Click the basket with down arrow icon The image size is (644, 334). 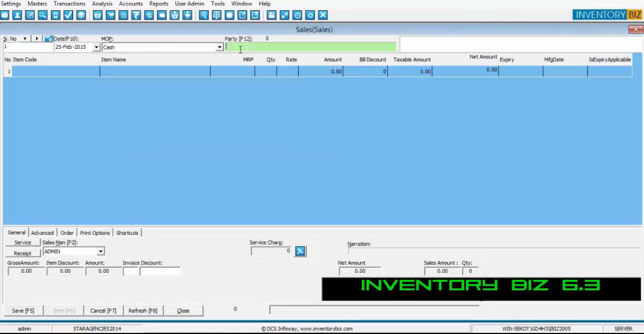[x=175, y=15]
